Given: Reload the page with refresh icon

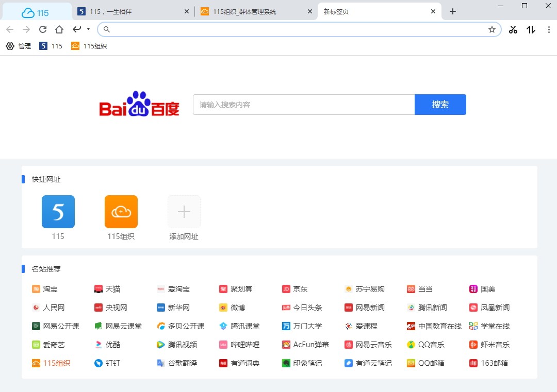Looking at the screenshot, I should (43, 29).
